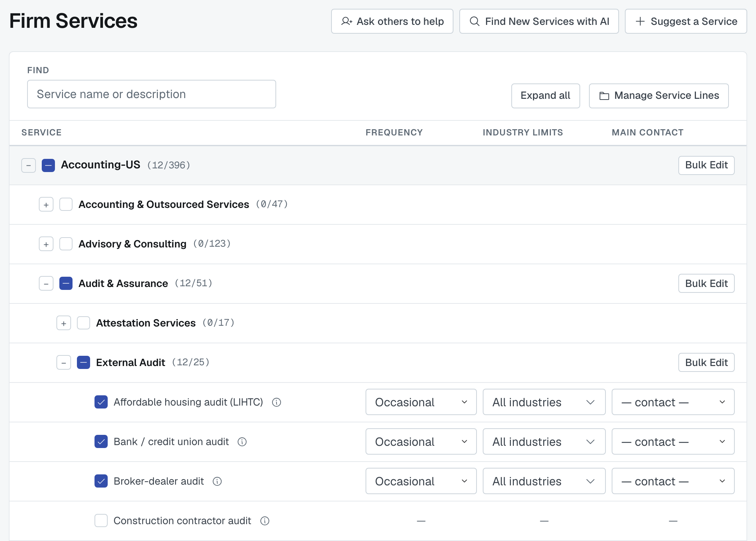
Task: Click Ask others to help button
Action: (x=392, y=21)
